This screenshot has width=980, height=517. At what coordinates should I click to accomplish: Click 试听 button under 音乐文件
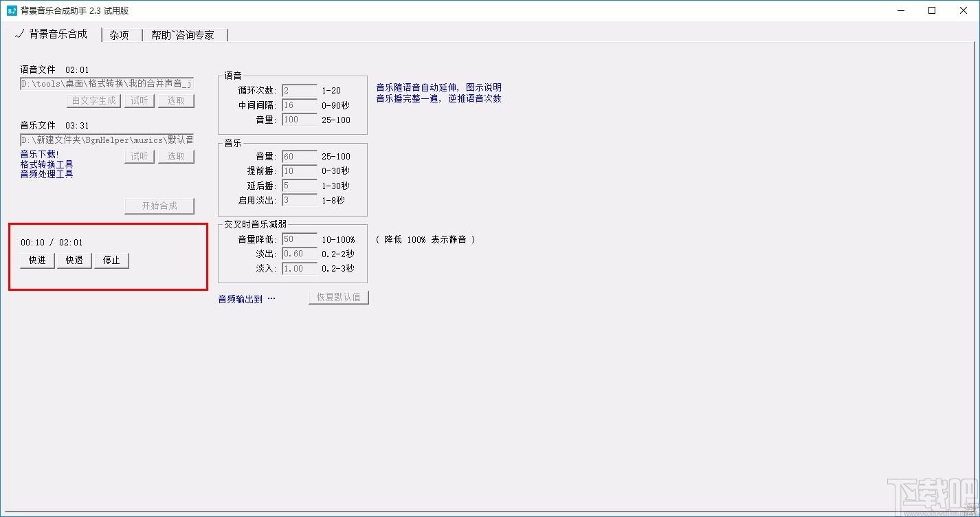[x=140, y=156]
